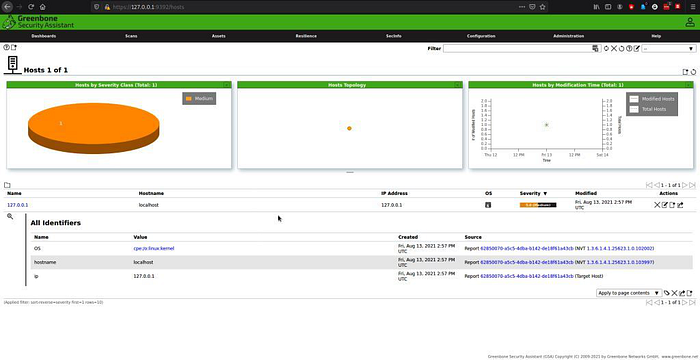Export host 127.0.0.1 action icon
700x360 pixels.
pyautogui.click(x=680, y=205)
